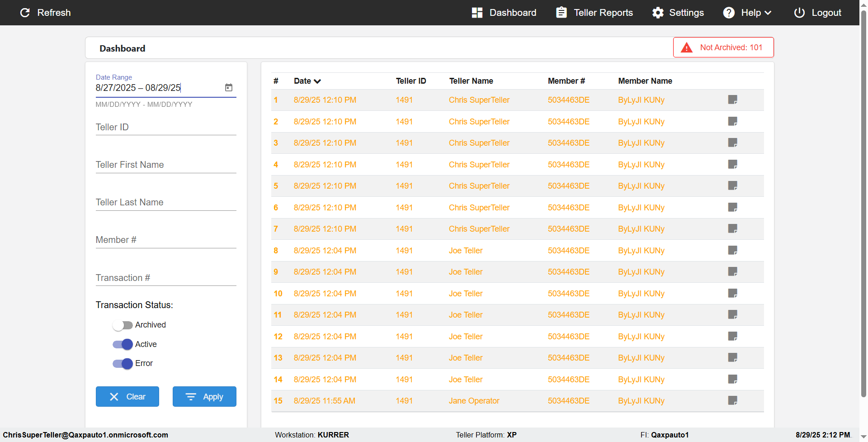The image size is (868, 442).
Task: Click the Refresh icon in top bar
Action: click(x=25, y=13)
